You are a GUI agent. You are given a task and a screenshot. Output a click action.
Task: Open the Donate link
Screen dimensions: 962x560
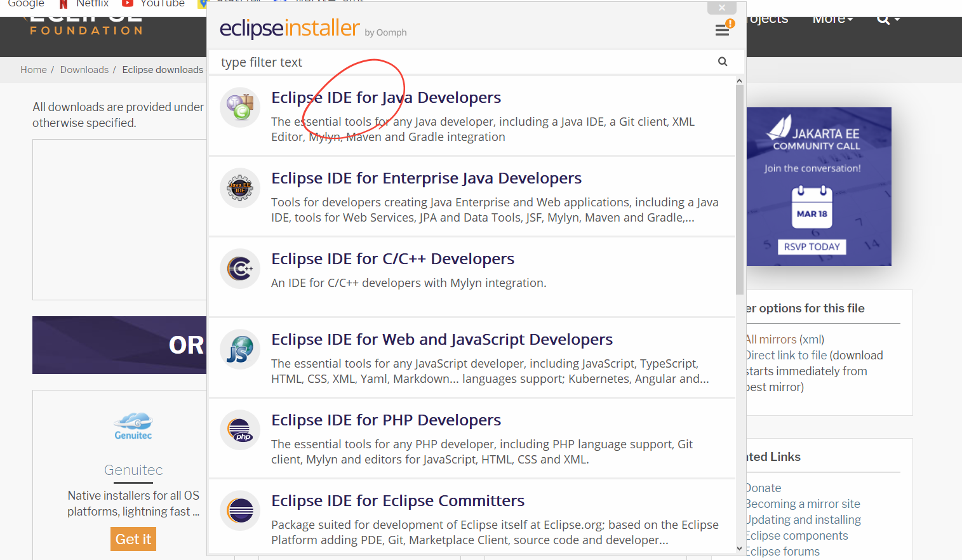click(x=764, y=488)
